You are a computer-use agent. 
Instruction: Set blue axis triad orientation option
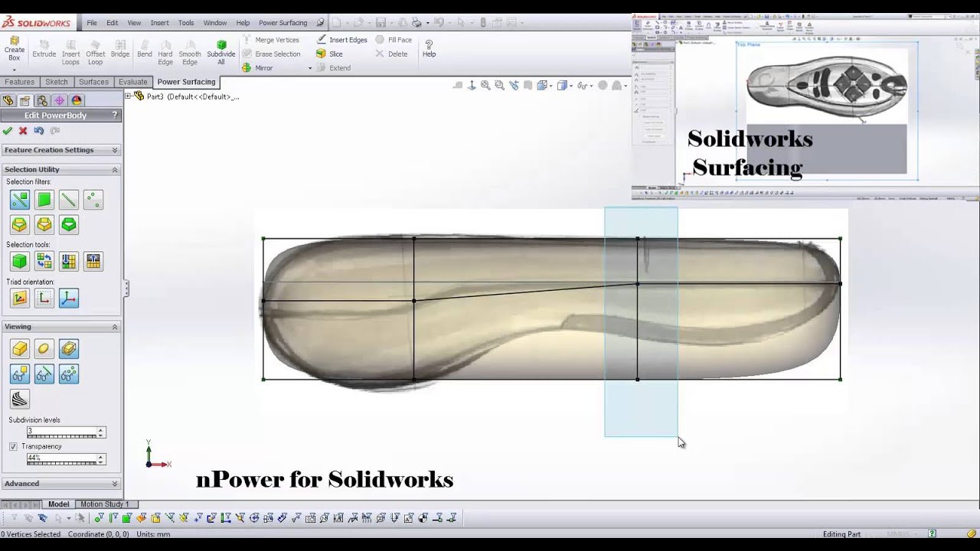coord(69,298)
